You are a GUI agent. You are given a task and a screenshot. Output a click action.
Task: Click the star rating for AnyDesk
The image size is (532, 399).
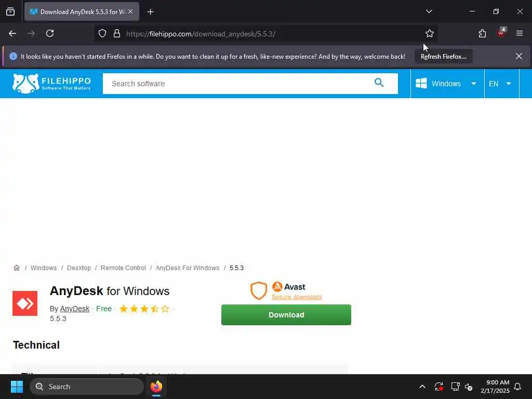point(144,309)
